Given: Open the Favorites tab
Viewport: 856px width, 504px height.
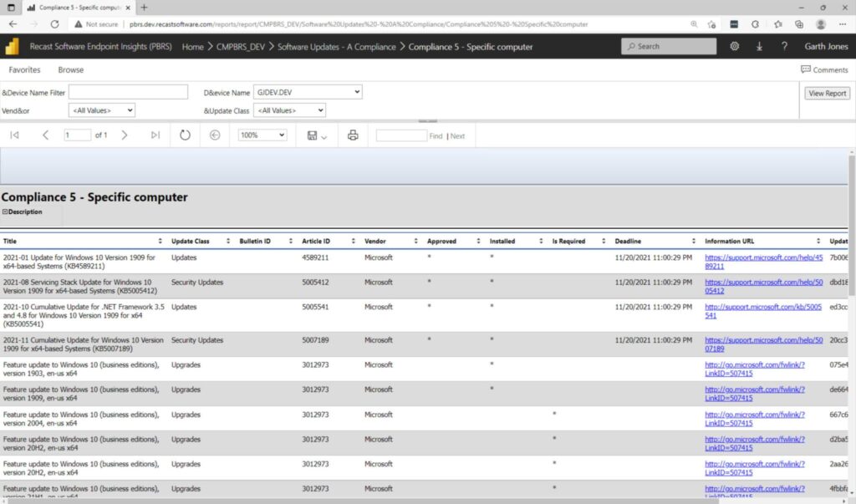Looking at the screenshot, I should click(x=24, y=69).
